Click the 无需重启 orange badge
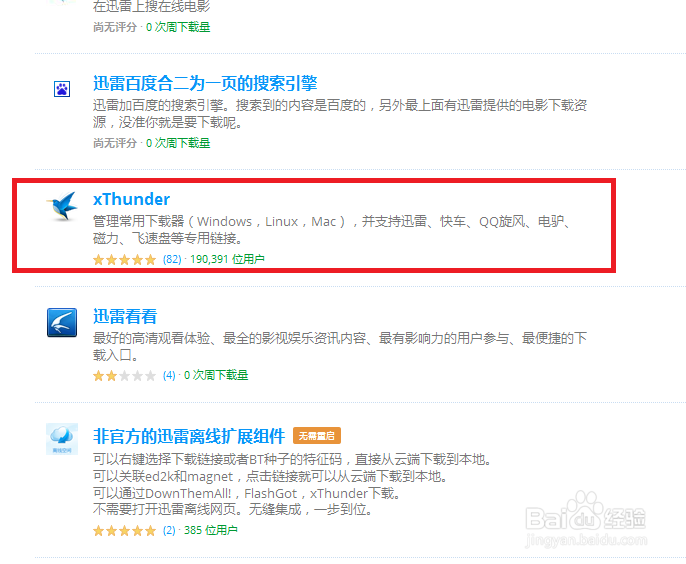686x564 pixels. (x=317, y=436)
